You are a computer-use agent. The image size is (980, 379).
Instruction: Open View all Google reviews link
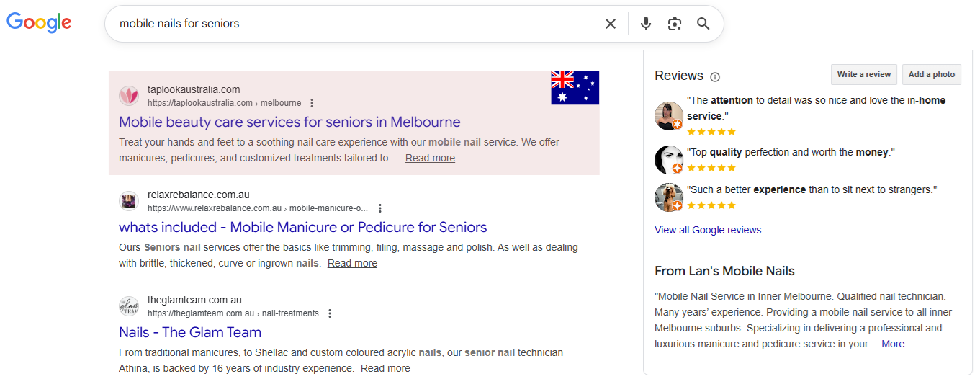point(707,230)
